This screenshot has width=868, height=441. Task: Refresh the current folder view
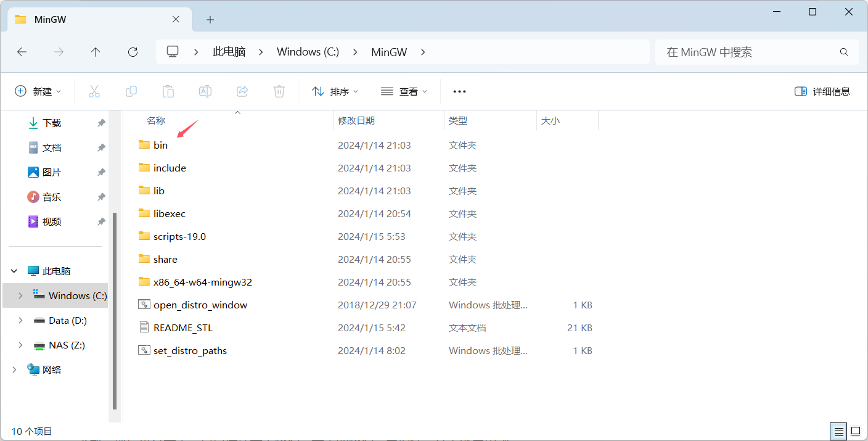click(133, 52)
